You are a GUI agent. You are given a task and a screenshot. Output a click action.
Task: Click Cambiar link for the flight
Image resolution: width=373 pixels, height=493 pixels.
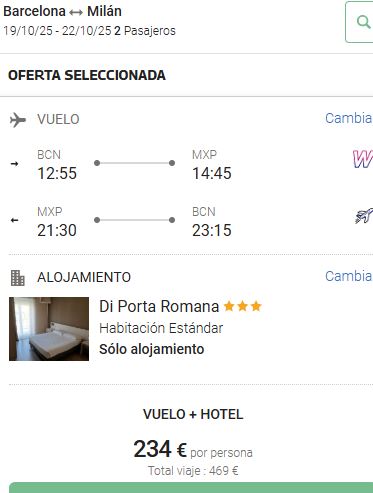pyautogui.click(x=349, y=118)
